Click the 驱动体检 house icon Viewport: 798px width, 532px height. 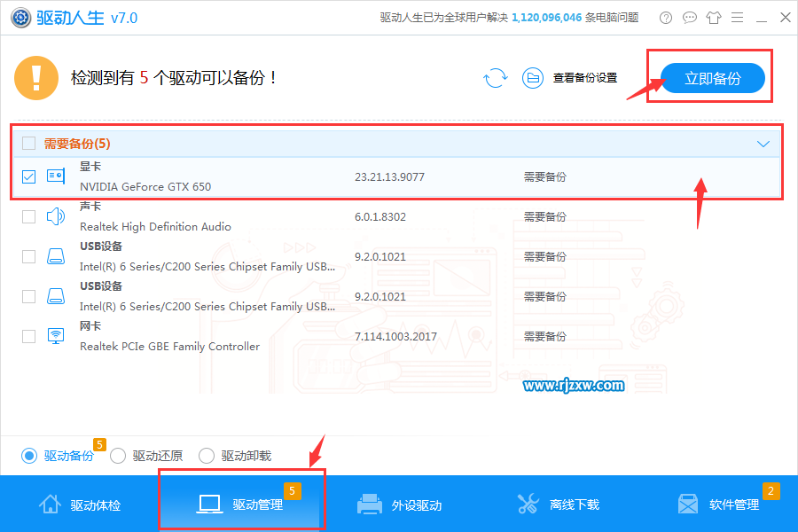tap(50, 504)
